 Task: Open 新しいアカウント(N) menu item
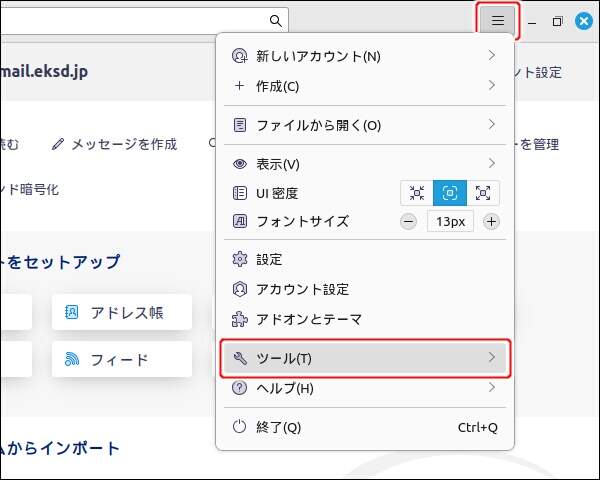pos(365,56)
